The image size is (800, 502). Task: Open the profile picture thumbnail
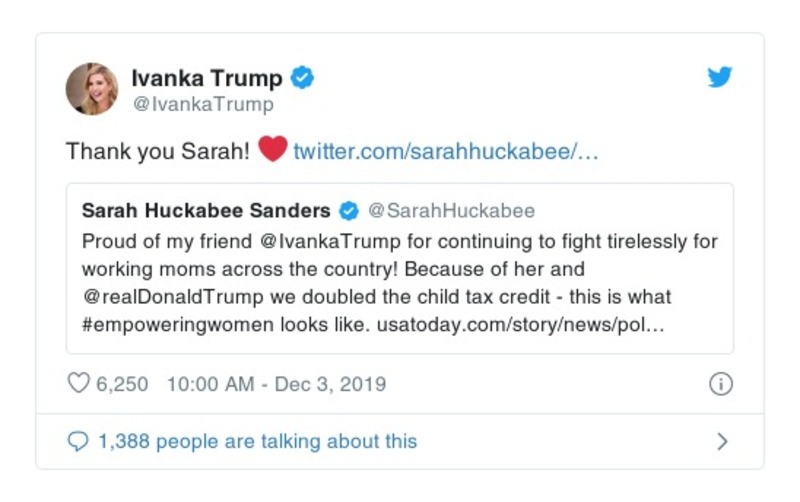point(92,88)
